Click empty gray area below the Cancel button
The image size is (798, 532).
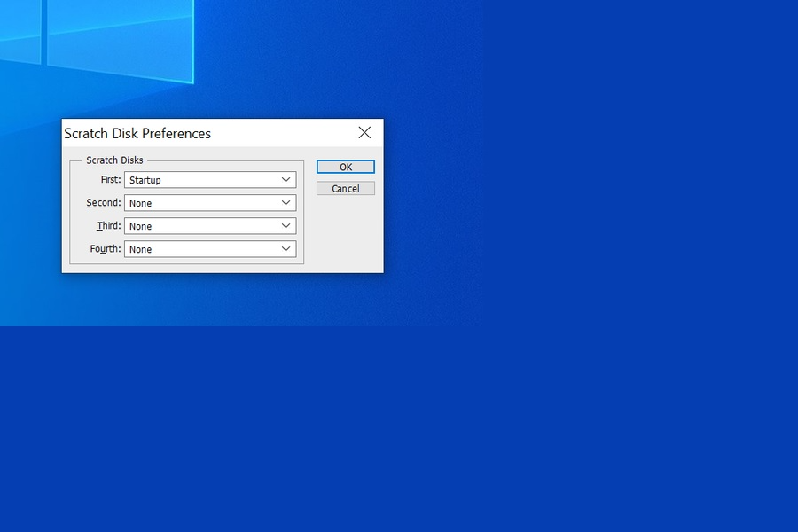click(x=345, y=232)
